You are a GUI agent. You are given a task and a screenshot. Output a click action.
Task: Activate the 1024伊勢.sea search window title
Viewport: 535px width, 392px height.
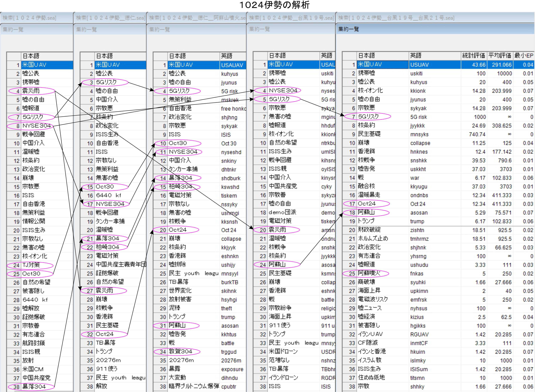tap(29, 18)
